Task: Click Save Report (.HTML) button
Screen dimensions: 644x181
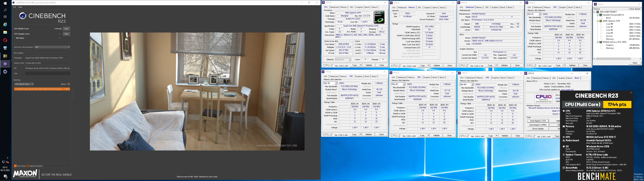Action: [x=538, y=125]
